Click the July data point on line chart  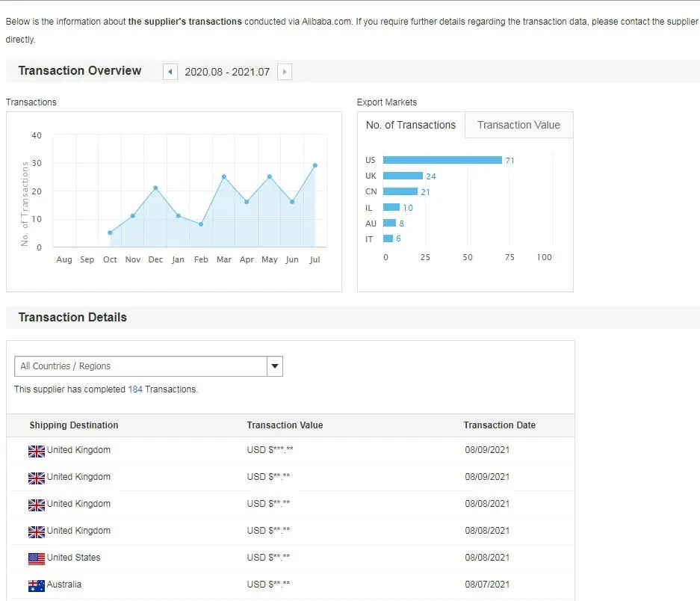tap(315, 165)
